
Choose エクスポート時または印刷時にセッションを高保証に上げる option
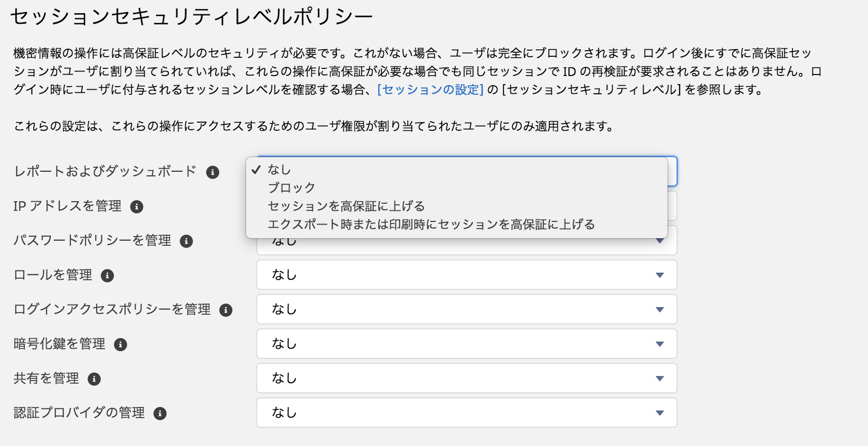[x=431, y=225]
